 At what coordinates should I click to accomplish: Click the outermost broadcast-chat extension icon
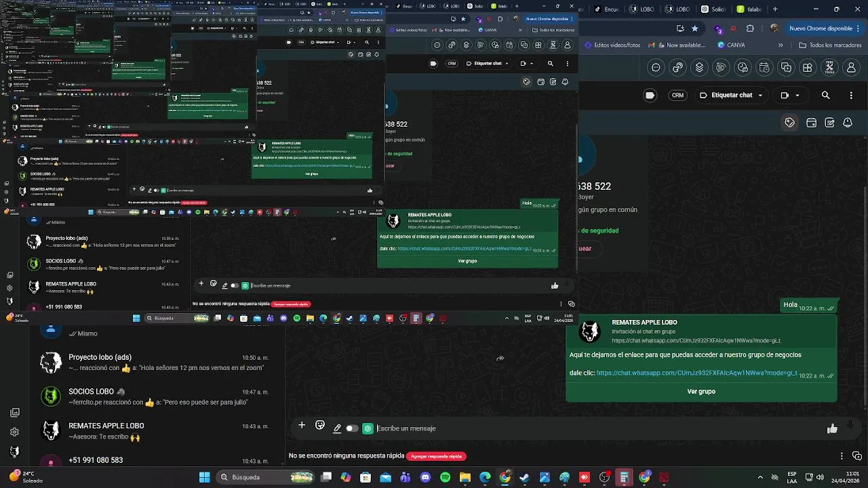coord(721,68)
